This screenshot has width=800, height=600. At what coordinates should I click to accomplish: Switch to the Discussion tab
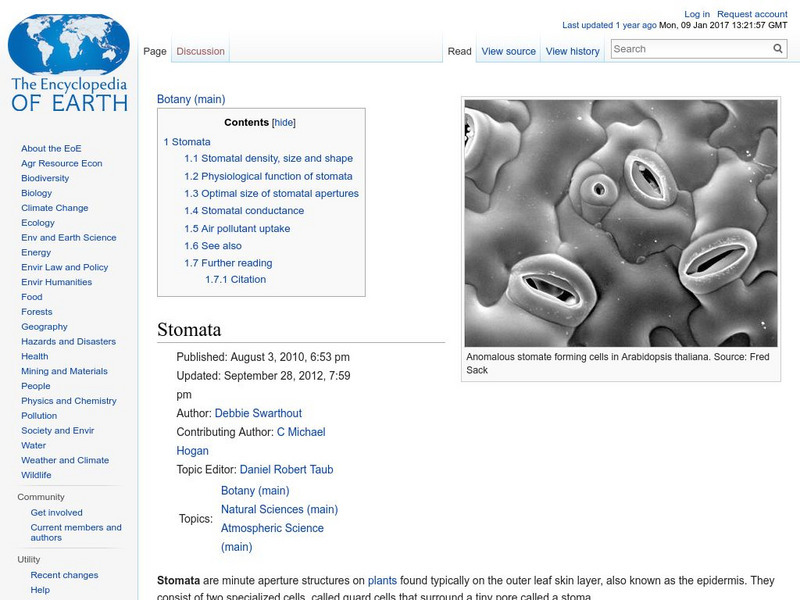(x=201, y=51)
